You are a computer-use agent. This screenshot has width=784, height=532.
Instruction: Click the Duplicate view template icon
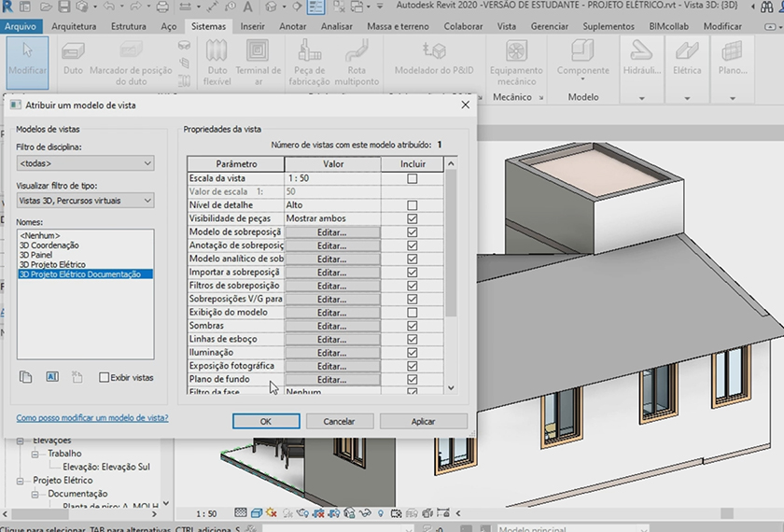[26, 377]
